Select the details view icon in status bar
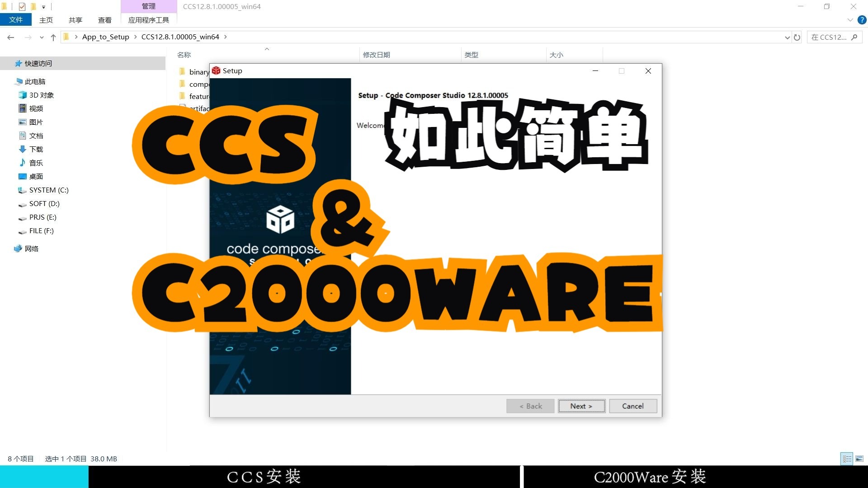This screenshot has width=868, height=488. click(x=847, y=458)
